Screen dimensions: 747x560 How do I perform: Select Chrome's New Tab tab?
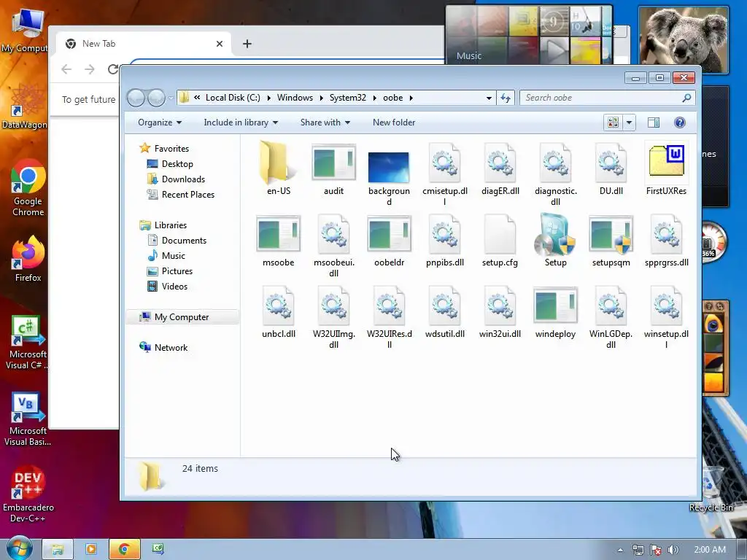(144, 44)
